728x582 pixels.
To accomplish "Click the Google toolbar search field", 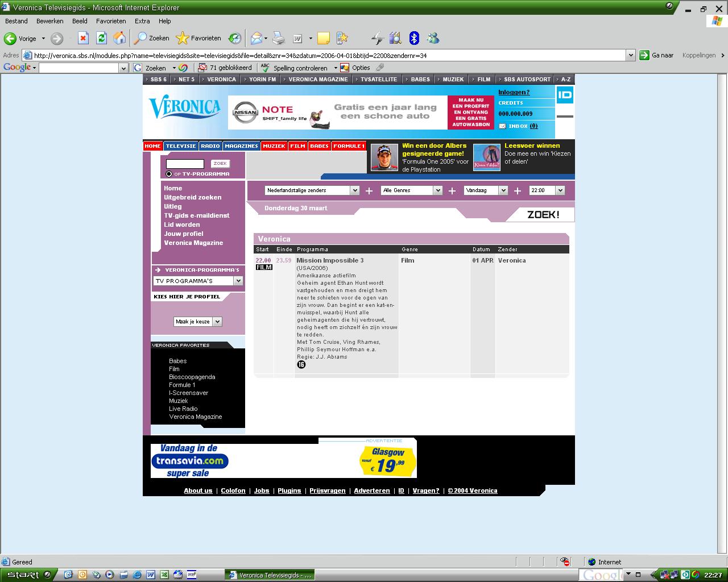I will point(79,68).
